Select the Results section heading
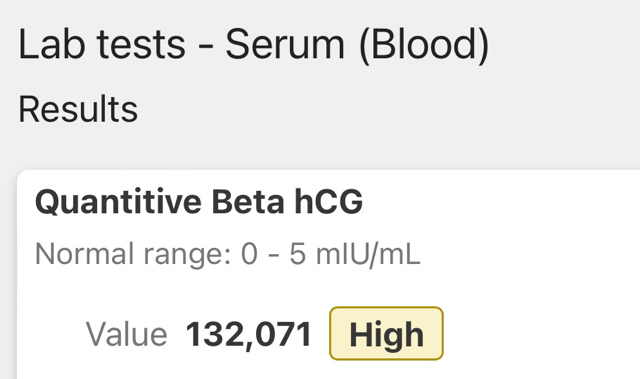640x379 pixels. [78, 109]
